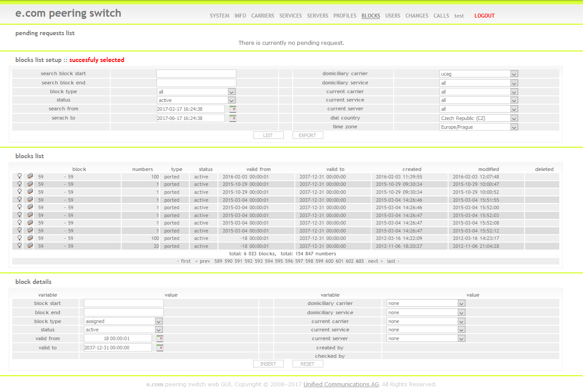
Task: Click lightbulb icon of row modified 2015-03-04 15:52:12
Action: tap(19, 230)
